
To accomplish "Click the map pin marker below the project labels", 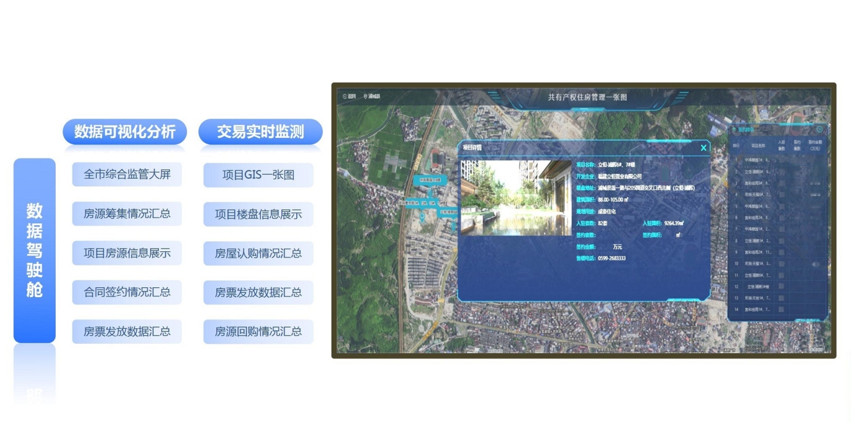I will click(422, 217).
